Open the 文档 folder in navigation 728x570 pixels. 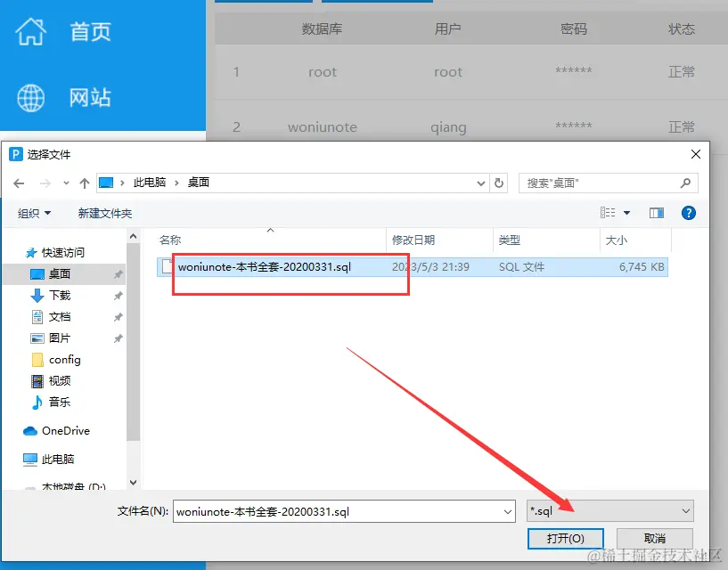pos(60,316)
